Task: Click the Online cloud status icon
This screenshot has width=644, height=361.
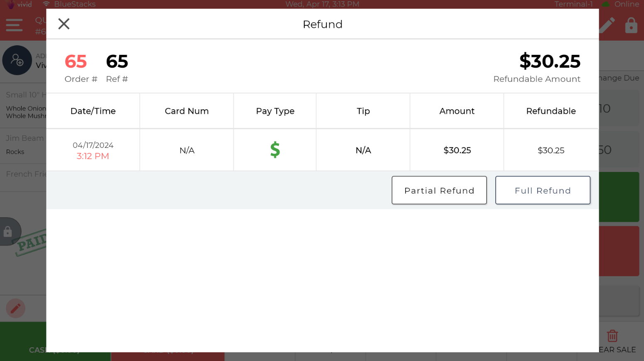Action: click(606, 4)
